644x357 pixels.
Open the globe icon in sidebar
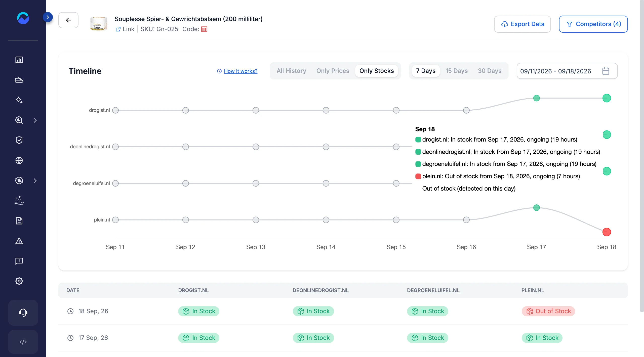[19, 160]
